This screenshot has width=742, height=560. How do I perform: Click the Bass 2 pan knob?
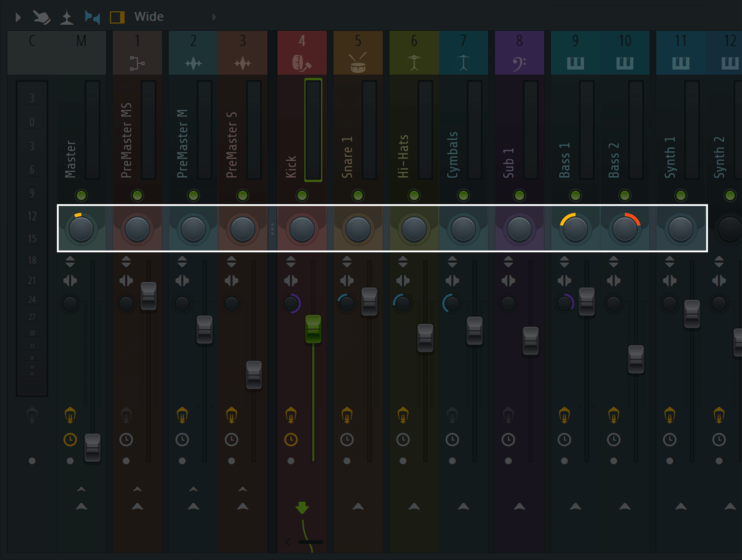pyautogui.click(x=625, y=229)
